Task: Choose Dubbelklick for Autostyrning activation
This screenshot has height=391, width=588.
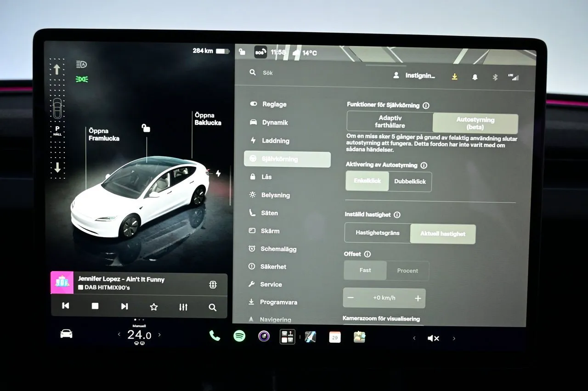Action: 410,181
